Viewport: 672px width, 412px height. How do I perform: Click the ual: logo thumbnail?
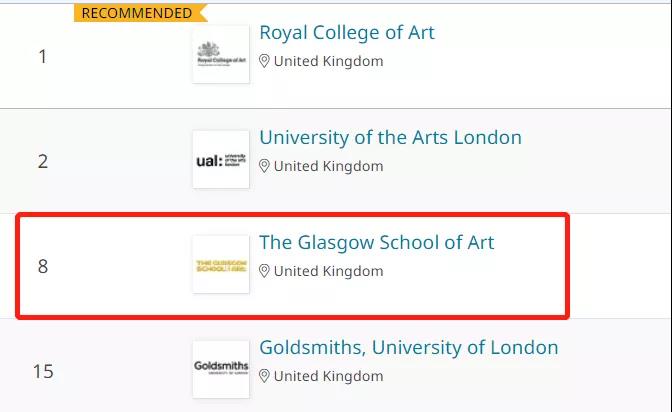click(x=221, y=159)
